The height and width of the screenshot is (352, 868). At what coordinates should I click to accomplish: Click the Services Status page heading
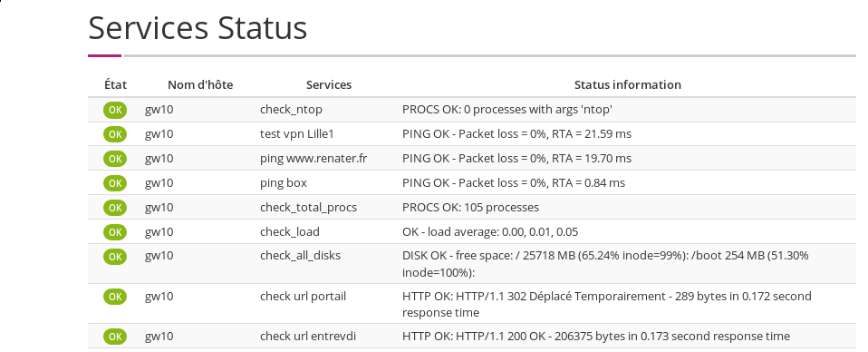coord(198,28)
